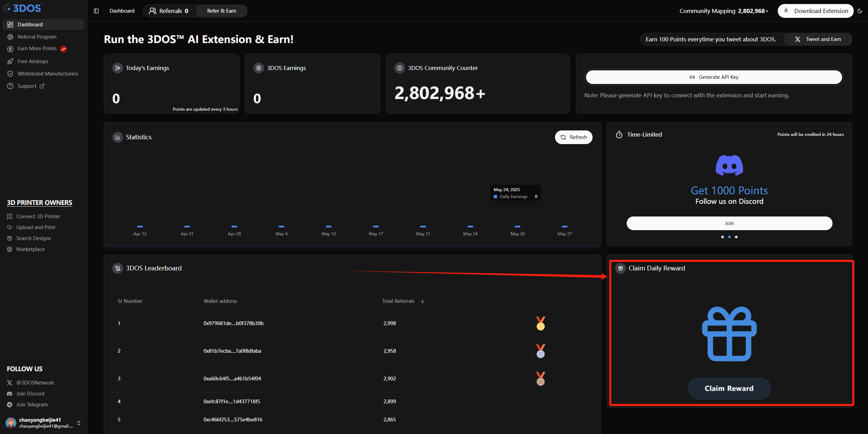The width and height of the screenshot is (868, 434).
Task: Click the Time-Limited stopwatch icon
Action: (x=619, y=135)
